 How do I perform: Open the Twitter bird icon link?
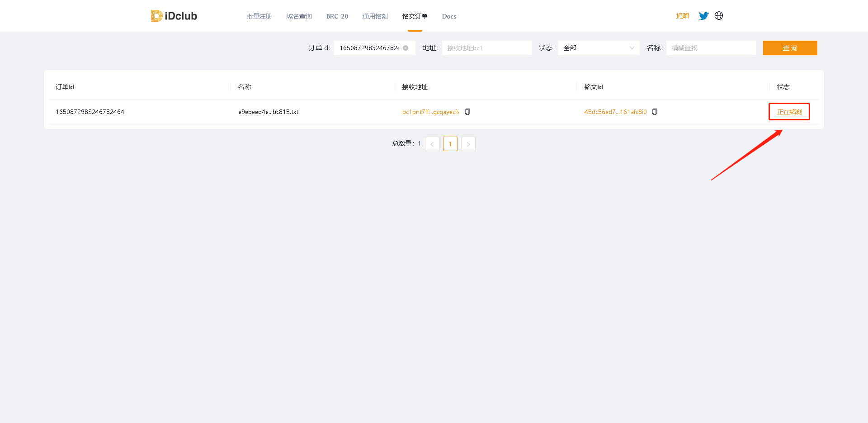(703, 16)
